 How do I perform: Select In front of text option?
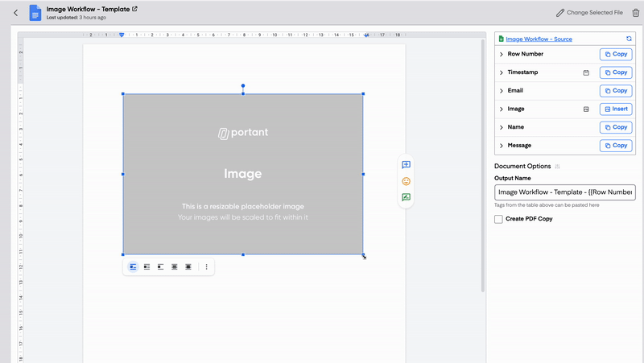188,267
